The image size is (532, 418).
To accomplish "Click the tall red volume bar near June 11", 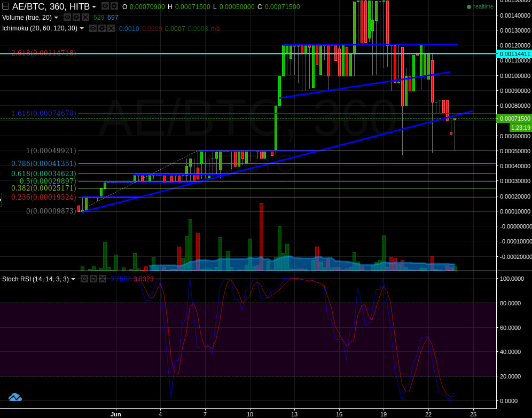I will pos(261,236).
